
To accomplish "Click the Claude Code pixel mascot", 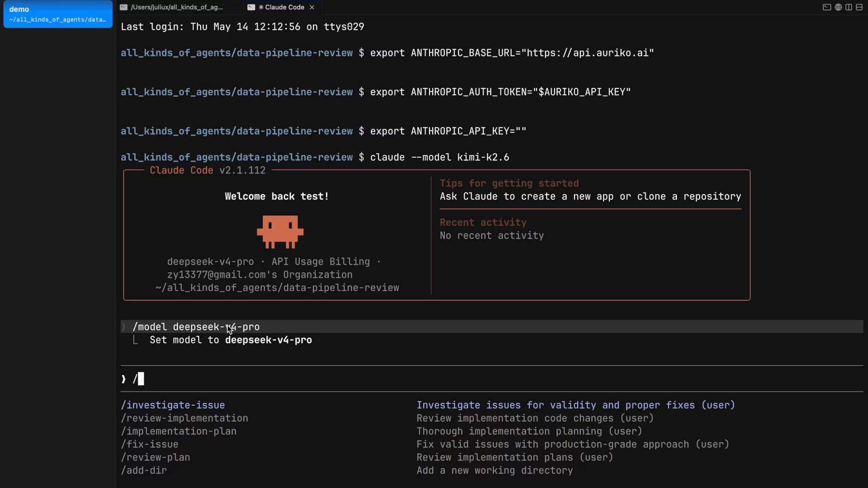I will tap(280, 232).
